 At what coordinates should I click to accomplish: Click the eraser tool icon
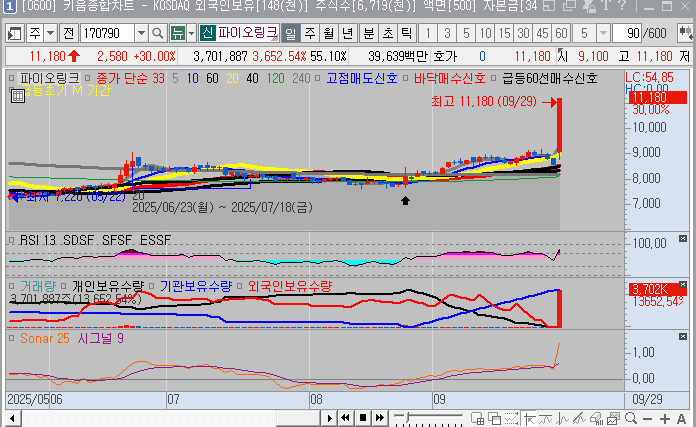596,418
